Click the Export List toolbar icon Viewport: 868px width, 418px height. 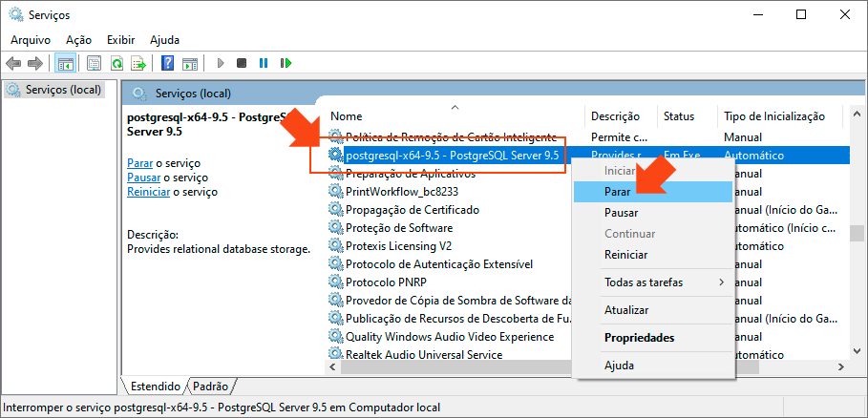(x=138, y=63)
